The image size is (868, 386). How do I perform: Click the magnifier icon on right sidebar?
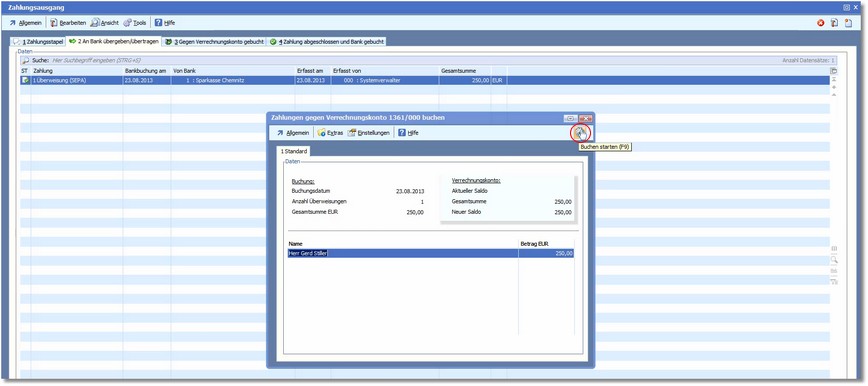click(x=834, y=260)
